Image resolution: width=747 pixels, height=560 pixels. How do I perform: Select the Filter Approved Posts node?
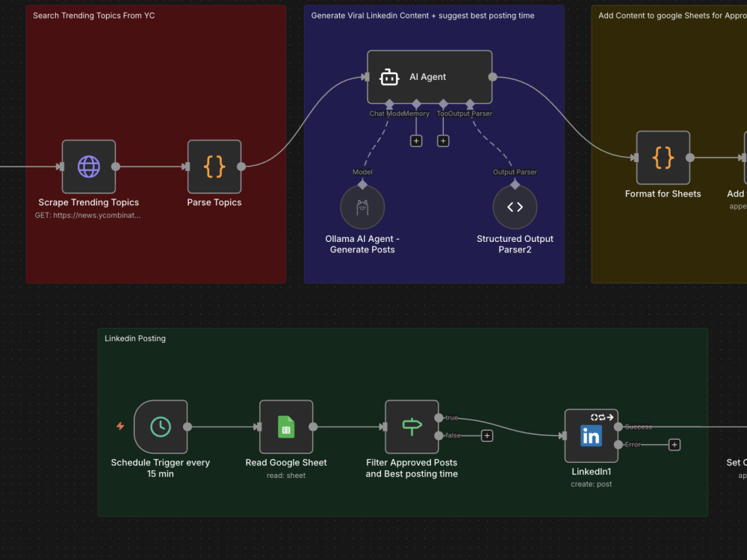click(x=412, y=426)
